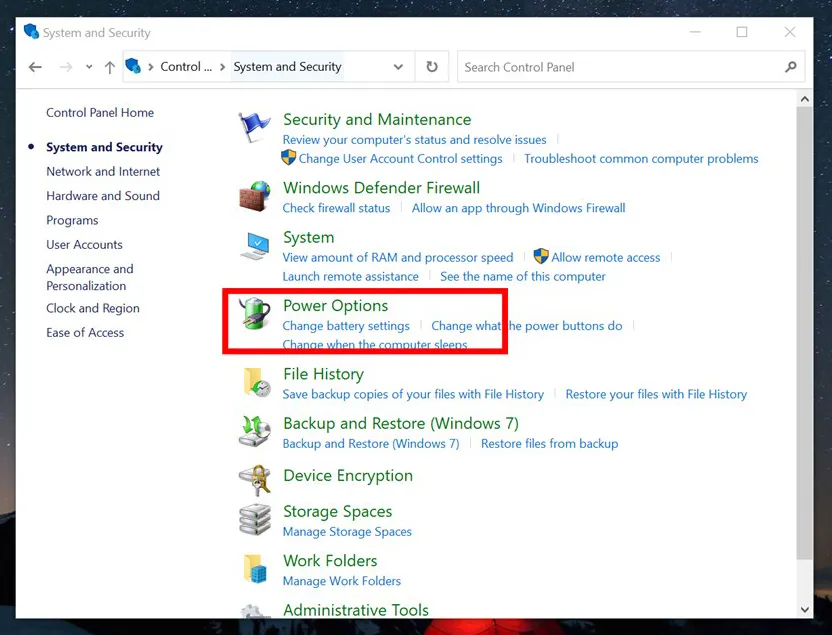Expand the breadcrumb chevron after Control Panel

222,67
